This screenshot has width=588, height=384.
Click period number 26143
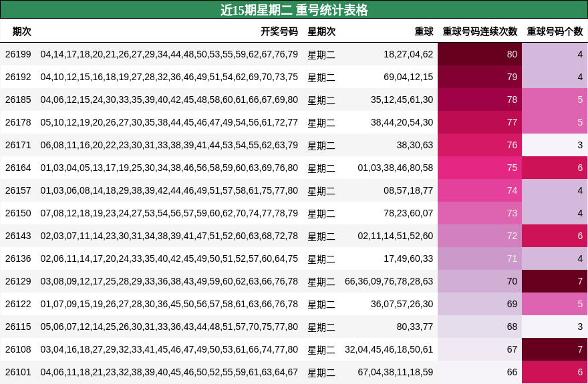coord(18,236)
